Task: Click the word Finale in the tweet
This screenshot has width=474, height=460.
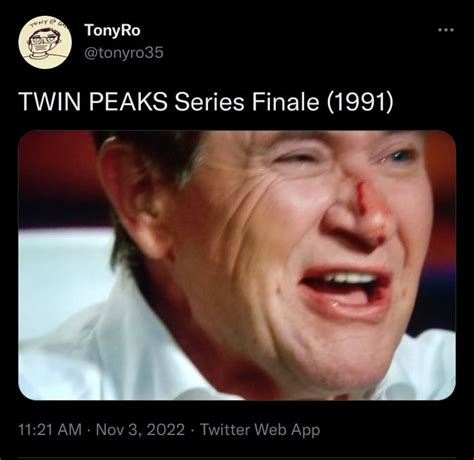Action: click(x=285, y=101)
